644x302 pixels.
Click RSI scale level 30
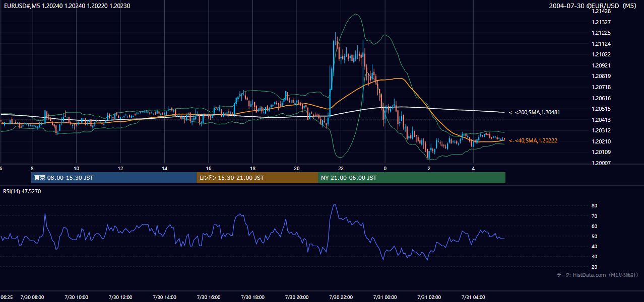pos(595,257)
